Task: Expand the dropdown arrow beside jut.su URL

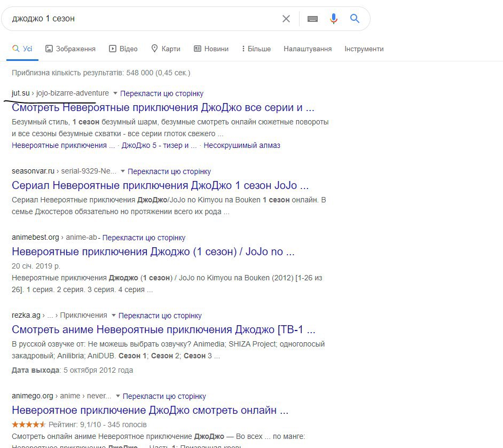Action: click(x=115, y=93)
